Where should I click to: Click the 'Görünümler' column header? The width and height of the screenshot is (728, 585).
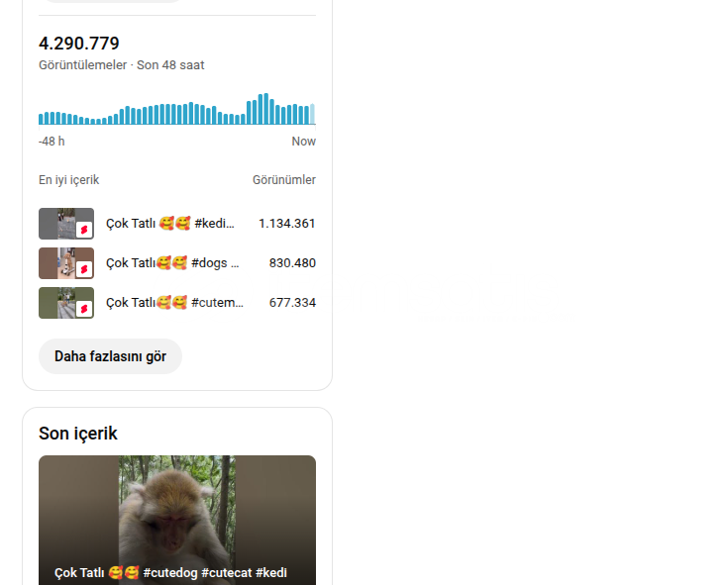[x=284, y=180]
